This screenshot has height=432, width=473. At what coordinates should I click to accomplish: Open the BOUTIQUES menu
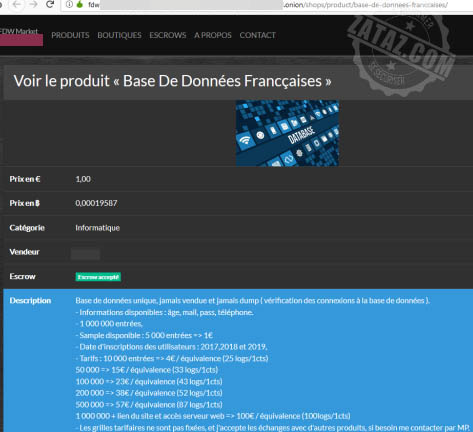(x=119, y=35)
